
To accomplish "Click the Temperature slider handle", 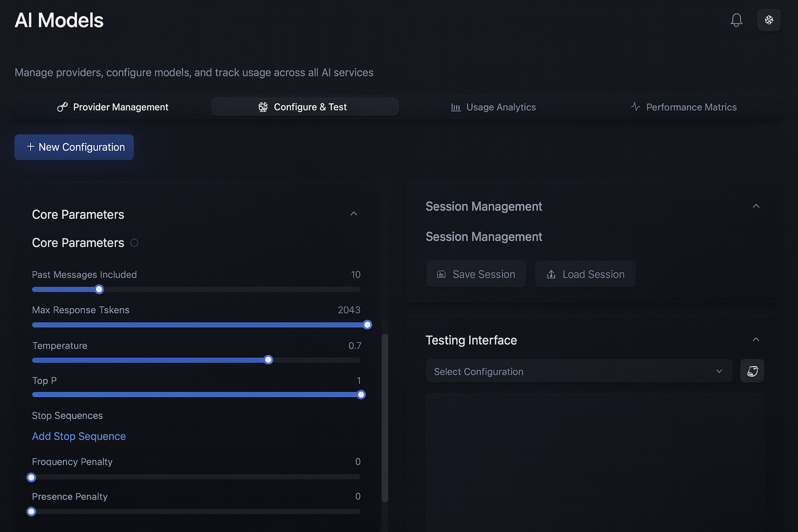I will click(x=268, y=360).
